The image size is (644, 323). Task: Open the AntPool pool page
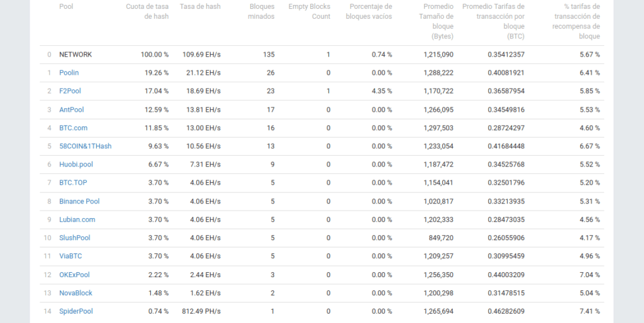(x=71, y=109)
